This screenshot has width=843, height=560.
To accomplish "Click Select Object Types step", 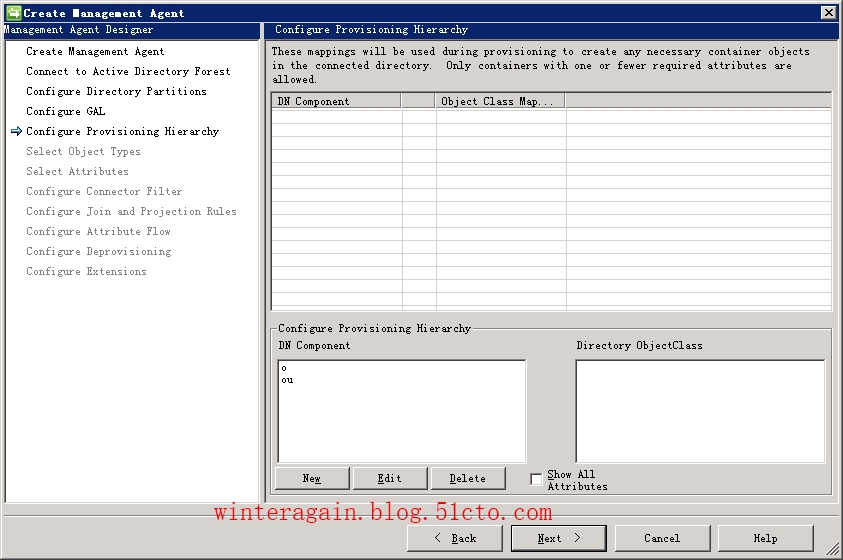I will [83, 152].
